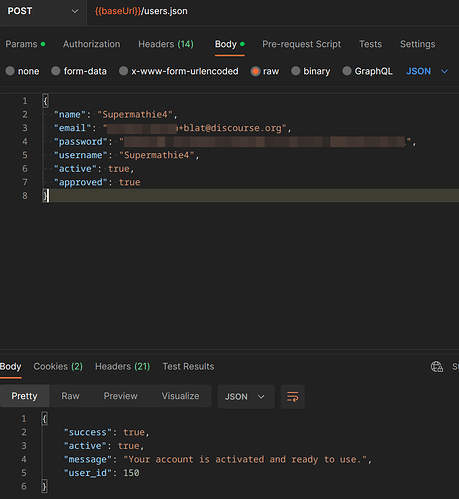Click the network globe icon in response bar

437,367
